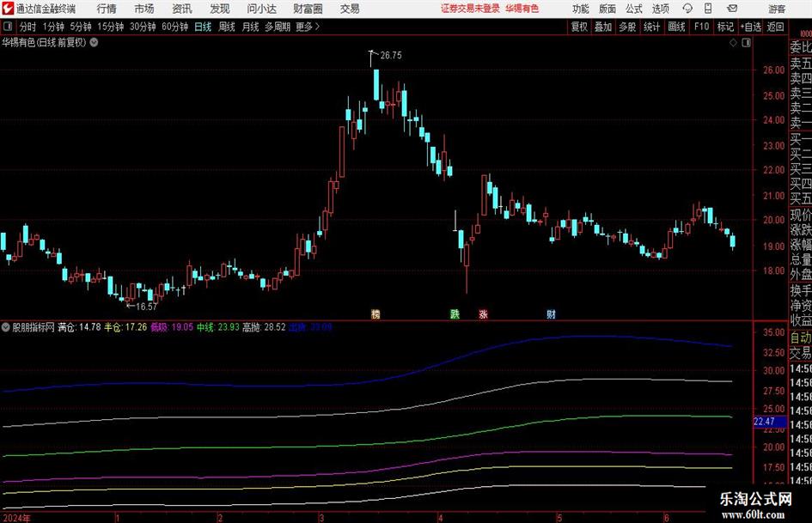The image size is (812, 523).
Task: Click the 叠加 overlay toolbar button
Action: click(603, 27)
